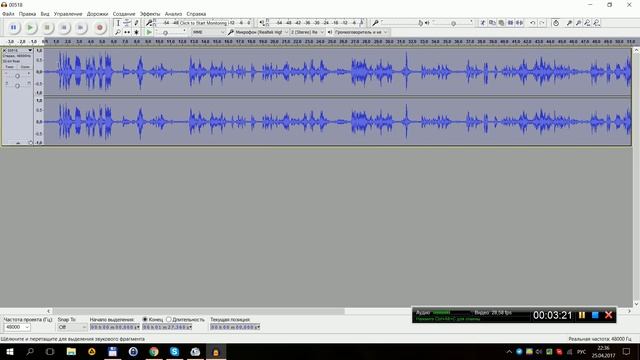Screen dimensions: 640x360
Task: Pause the screen recorder overlay
Action: coord(582,315)
